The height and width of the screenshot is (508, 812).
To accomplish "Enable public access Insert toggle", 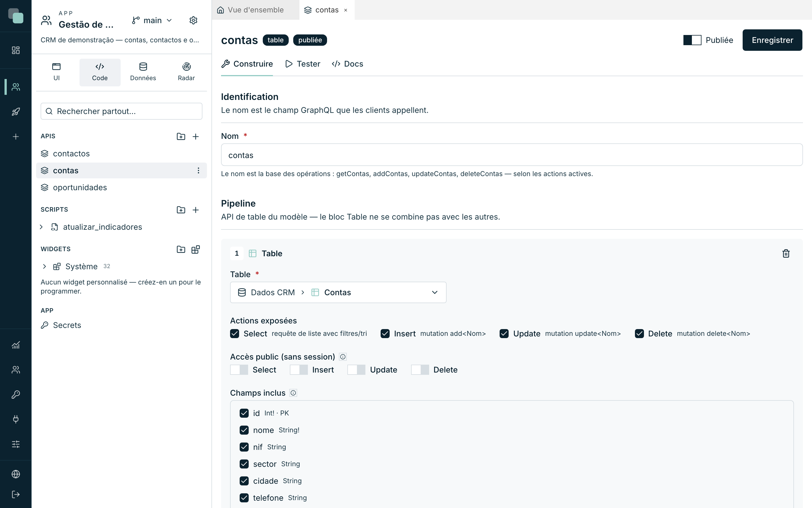I will tap(299, 370).
